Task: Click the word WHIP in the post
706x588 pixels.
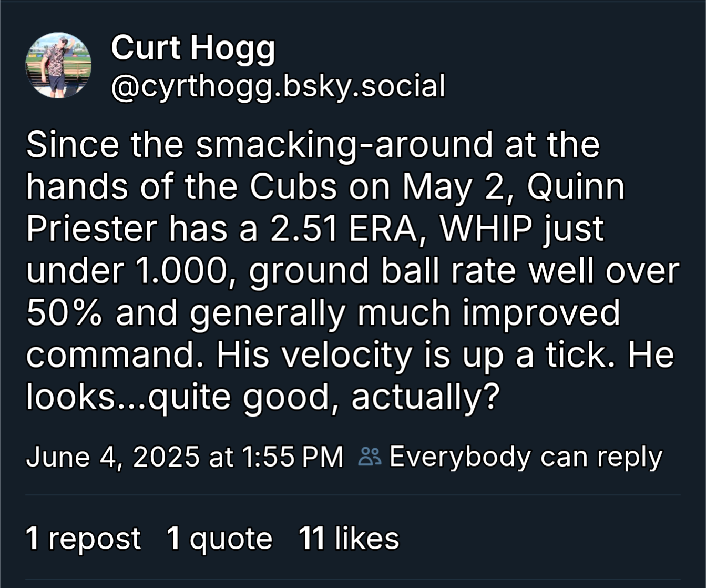Action: (x=480, y=228)
